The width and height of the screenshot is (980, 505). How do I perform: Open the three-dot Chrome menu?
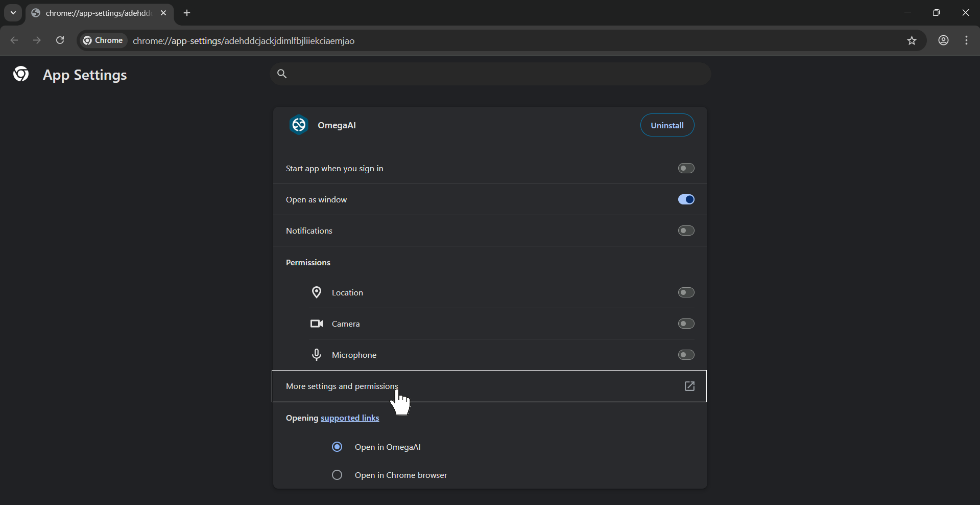coord(966,41)
